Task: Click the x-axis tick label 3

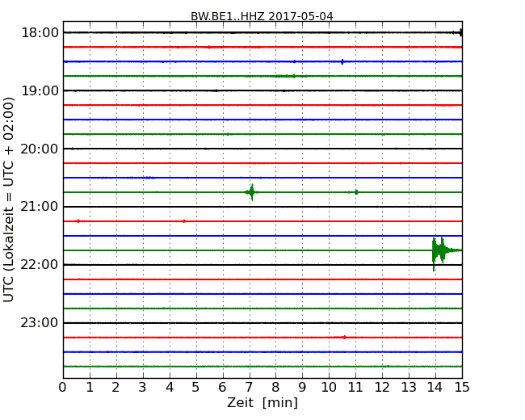Action: point(143,387)
